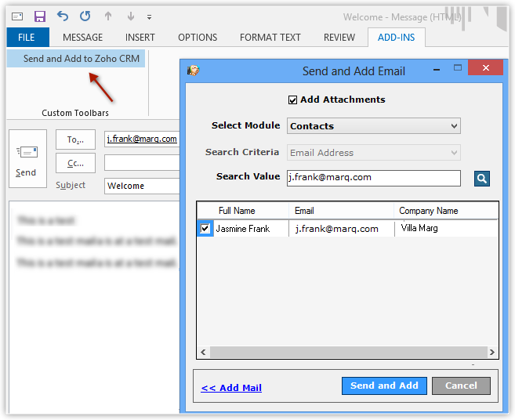Click the Redo icon in title bar
This screenshot has height=420, width=515.
click(x=85, y=16)
